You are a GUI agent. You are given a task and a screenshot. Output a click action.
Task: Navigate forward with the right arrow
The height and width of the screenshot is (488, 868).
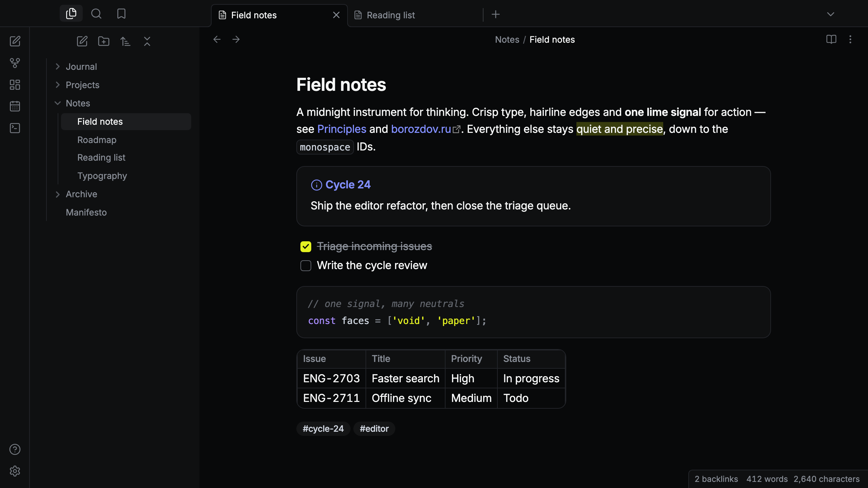tap(236, 39)
